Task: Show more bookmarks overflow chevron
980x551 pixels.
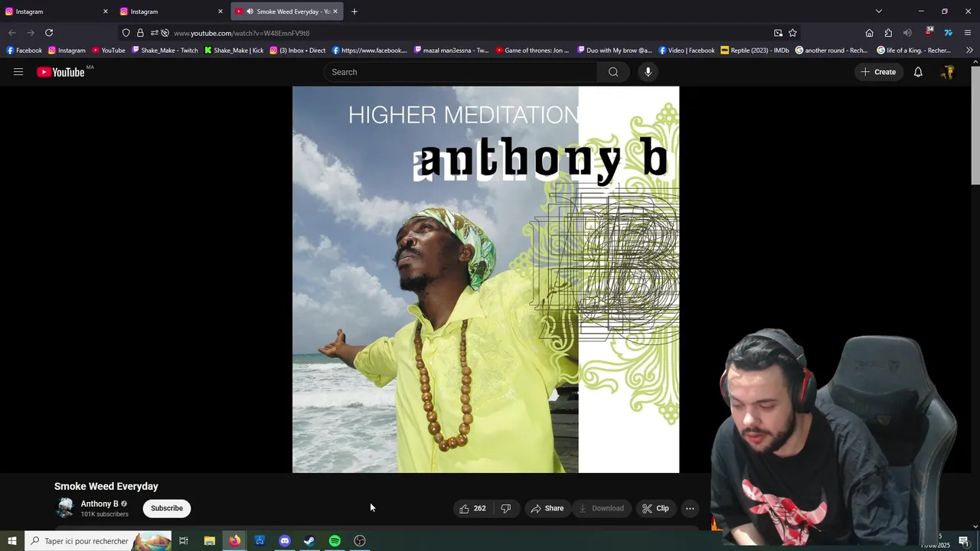Action: coord(969,51)
